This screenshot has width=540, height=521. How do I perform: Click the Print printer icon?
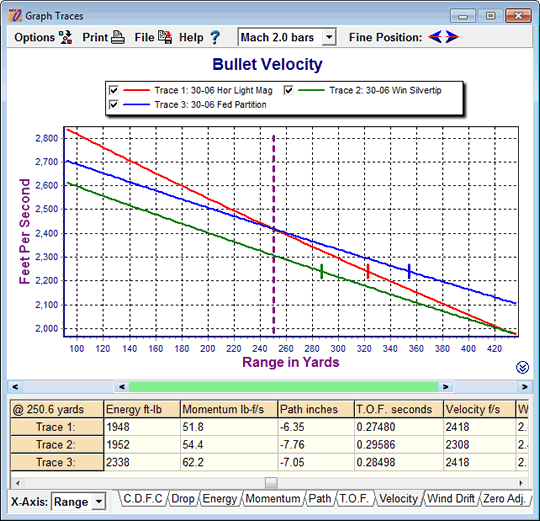(118, 37)
